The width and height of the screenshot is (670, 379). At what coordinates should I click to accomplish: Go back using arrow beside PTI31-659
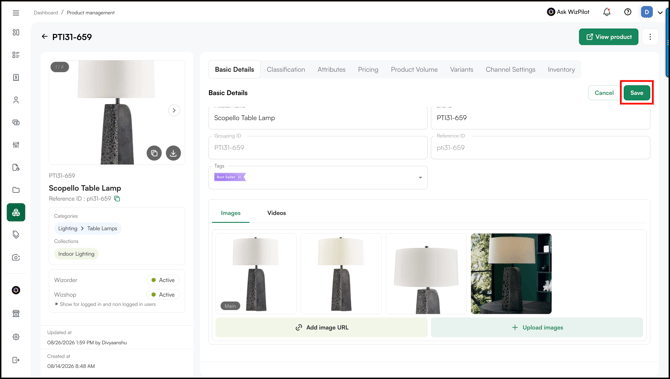pos(44,37)
